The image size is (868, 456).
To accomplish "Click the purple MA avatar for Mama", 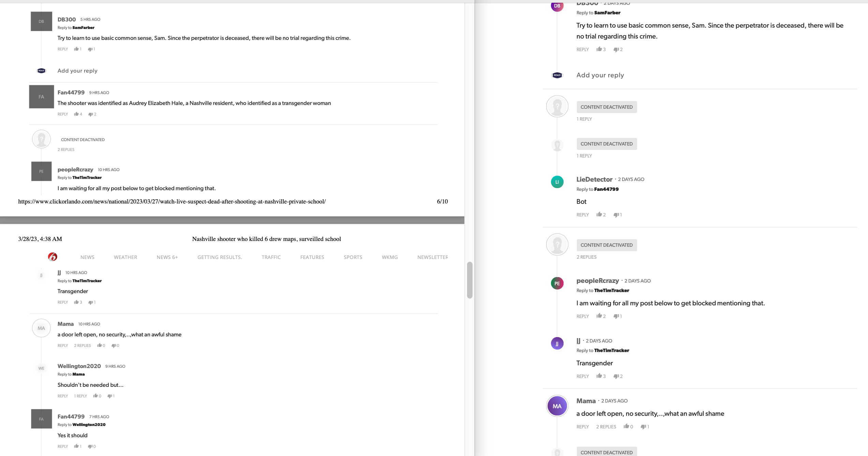I will (557, 406).
